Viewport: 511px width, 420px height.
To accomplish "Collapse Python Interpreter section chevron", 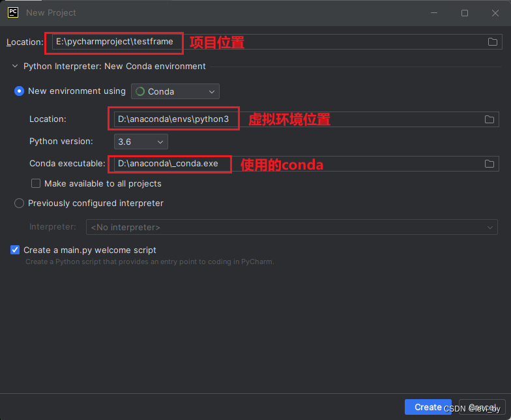I will pyautogui.click(x=15, y=67).
